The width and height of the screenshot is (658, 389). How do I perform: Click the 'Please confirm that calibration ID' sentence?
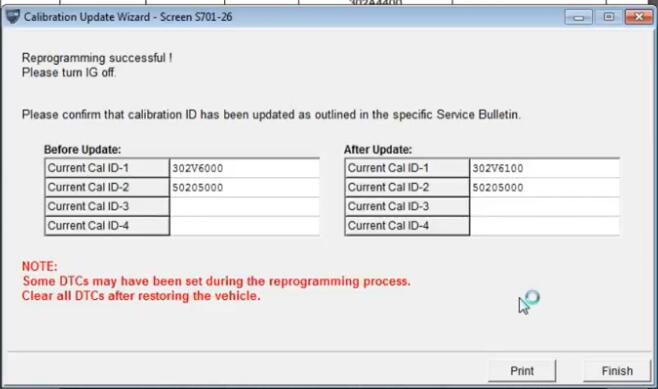tap(271, 115)
